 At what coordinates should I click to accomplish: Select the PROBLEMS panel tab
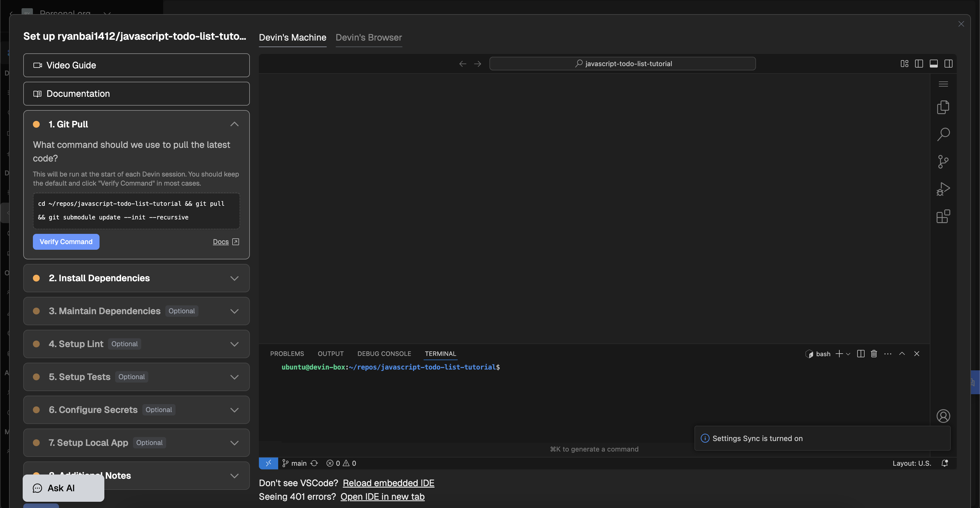pyautogui.click(x=287, y=354)
